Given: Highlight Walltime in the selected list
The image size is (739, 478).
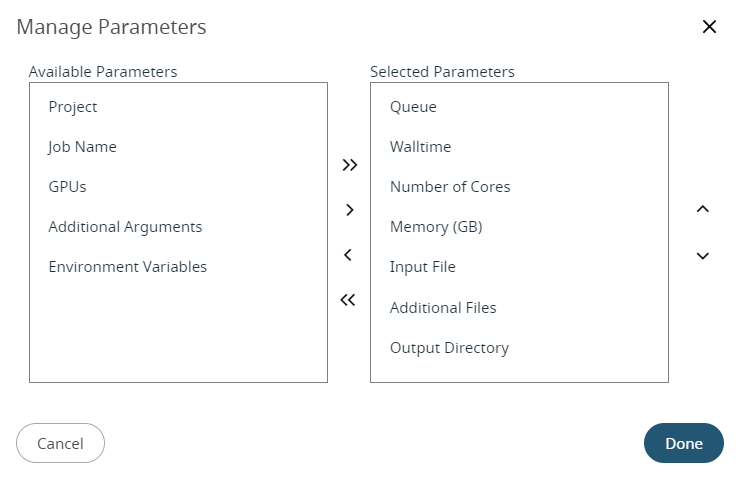Looking at the screenshot, I should [420, 147].
